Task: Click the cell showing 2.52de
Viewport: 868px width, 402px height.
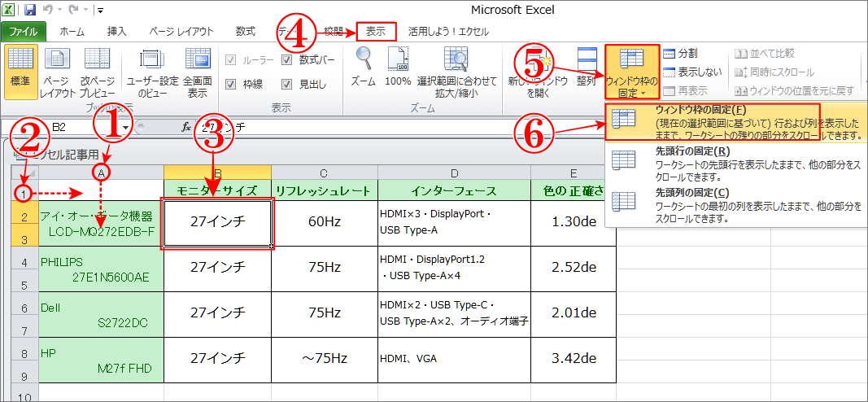Action: [x=573, y=269]
